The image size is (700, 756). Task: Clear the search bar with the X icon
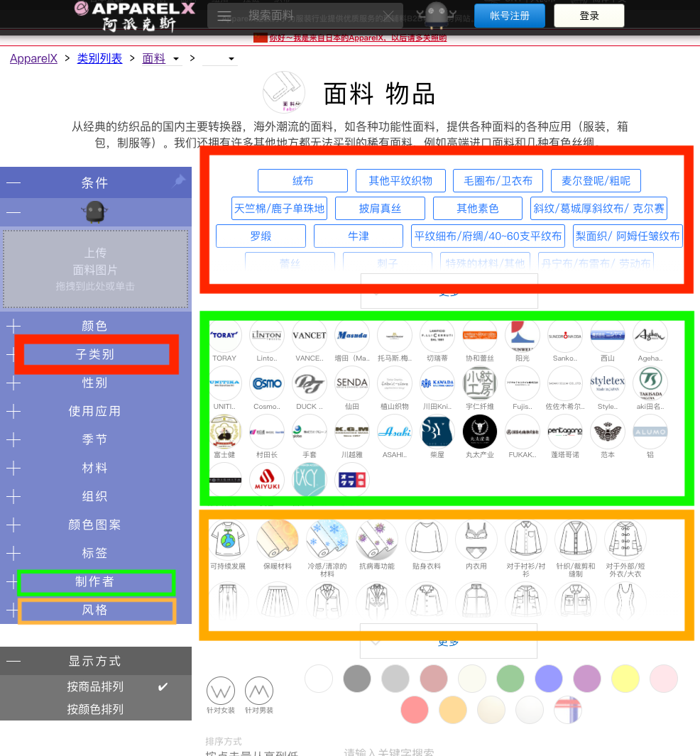tap(388, 16)
